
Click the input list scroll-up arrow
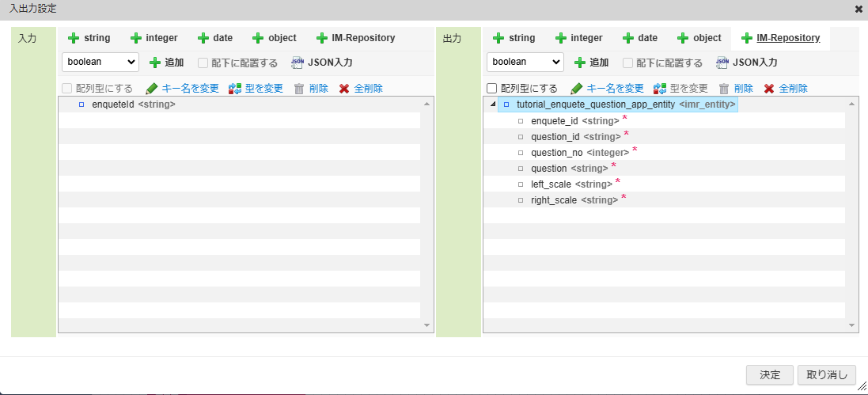click(426, 104)
